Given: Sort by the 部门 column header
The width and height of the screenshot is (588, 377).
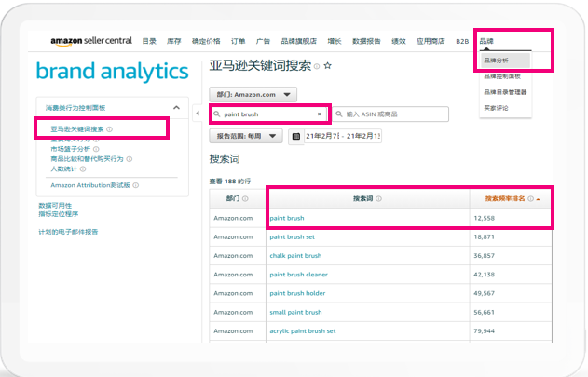Looking at the screenshot, I should coord(233,198).
